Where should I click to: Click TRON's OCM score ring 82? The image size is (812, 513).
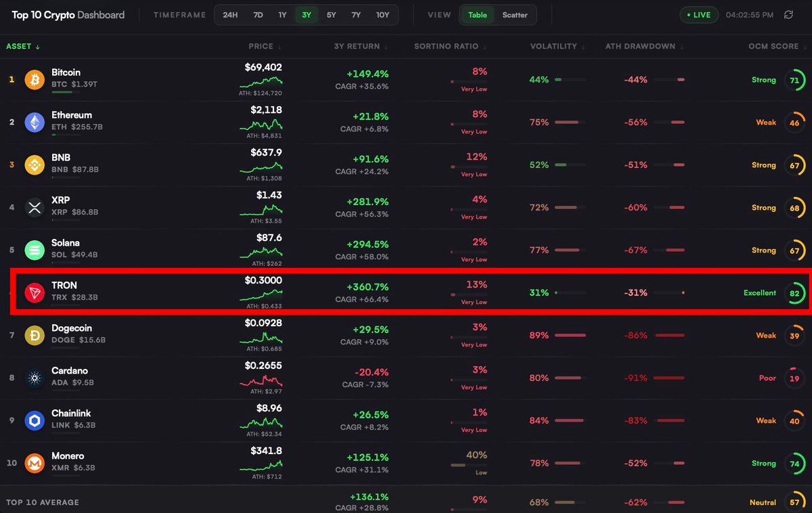pyautogui.click(x=794, y=293)
